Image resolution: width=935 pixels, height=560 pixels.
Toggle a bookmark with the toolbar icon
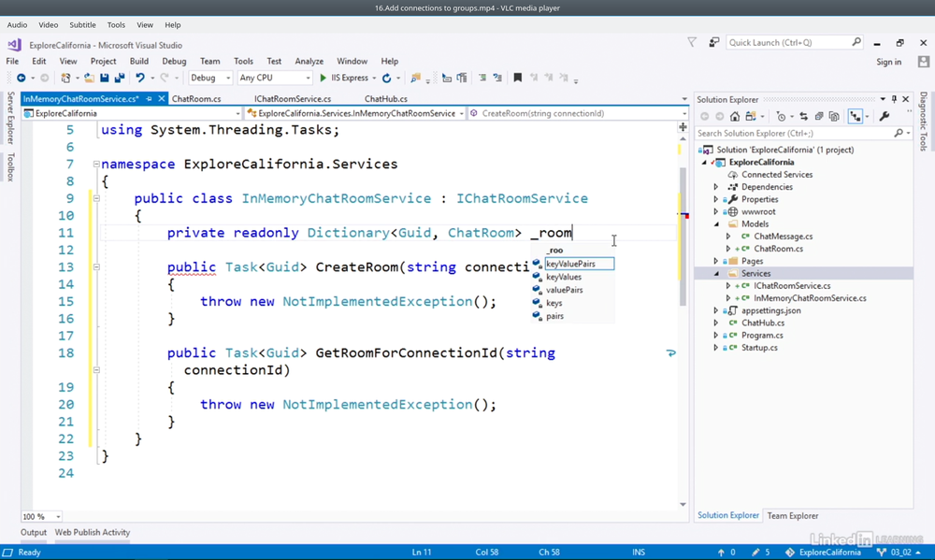click(518, 78)
